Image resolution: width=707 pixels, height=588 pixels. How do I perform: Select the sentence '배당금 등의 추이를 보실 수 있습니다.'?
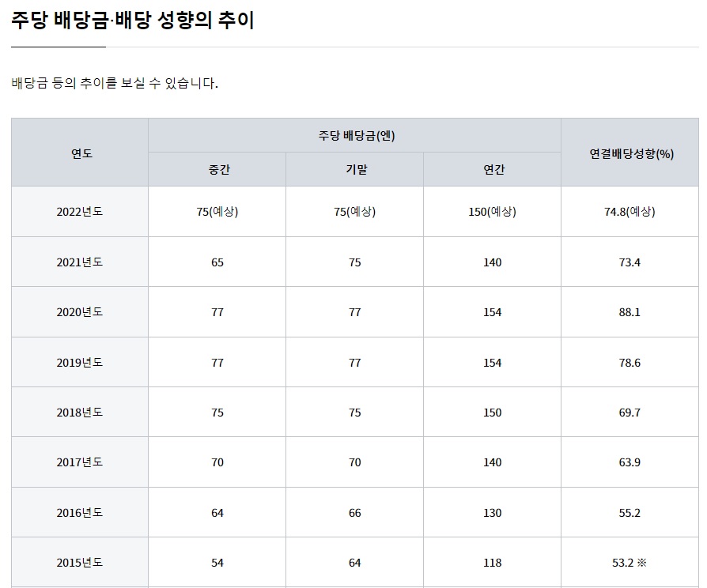115,83
